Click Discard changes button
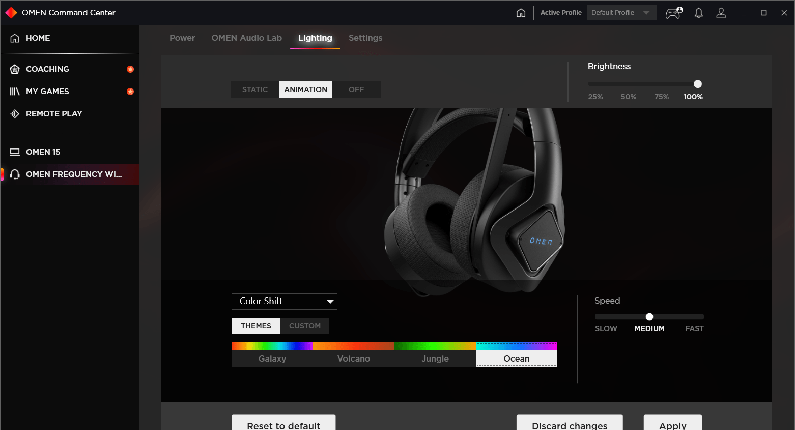The width and height of the screenshot is (795, 430). pyautogui.click(x=569, y=423)
